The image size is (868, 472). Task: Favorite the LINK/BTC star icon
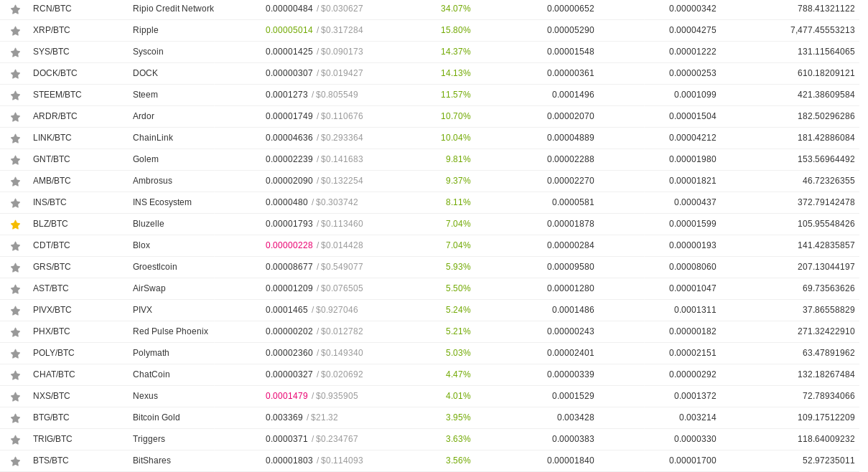(15, 138)
